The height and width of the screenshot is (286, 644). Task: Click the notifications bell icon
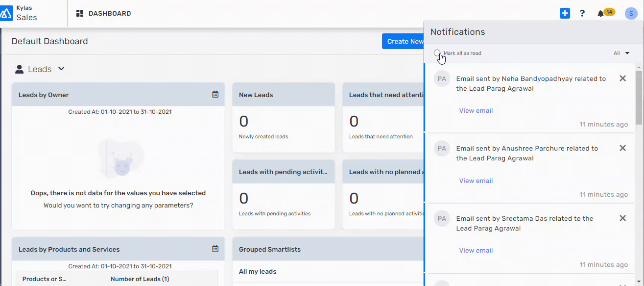point(600,14)
